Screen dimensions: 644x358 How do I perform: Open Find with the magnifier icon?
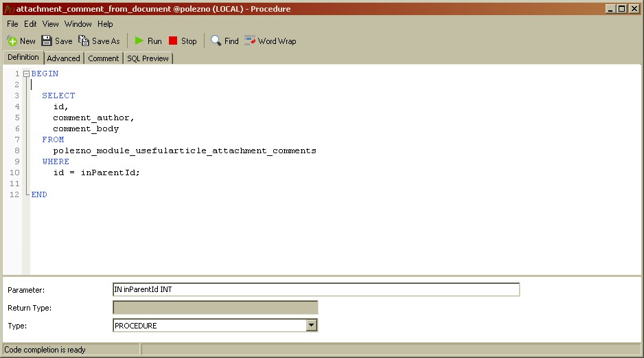click(216, 41)
